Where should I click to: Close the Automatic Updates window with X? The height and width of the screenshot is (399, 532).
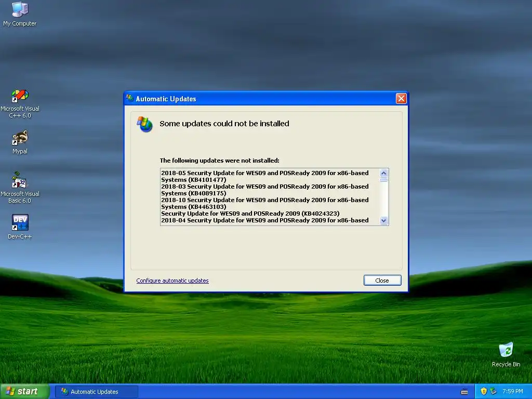(x=401, y=98)
